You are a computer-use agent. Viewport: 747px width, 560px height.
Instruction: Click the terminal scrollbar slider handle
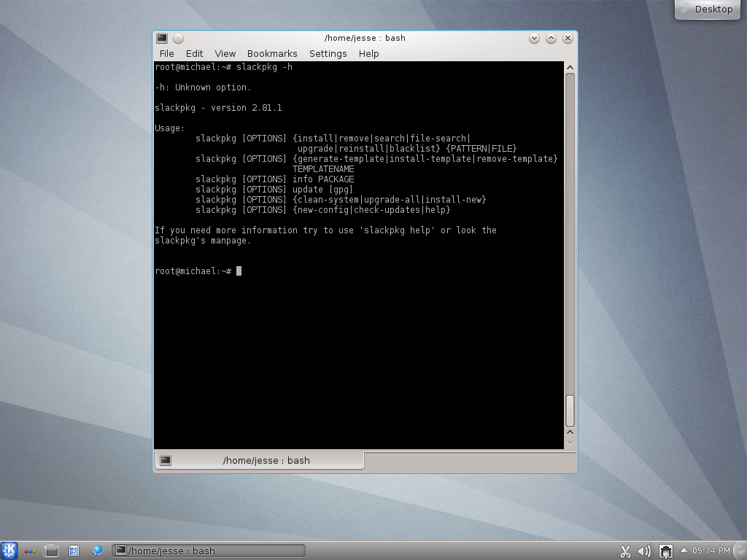pos(569,411)
